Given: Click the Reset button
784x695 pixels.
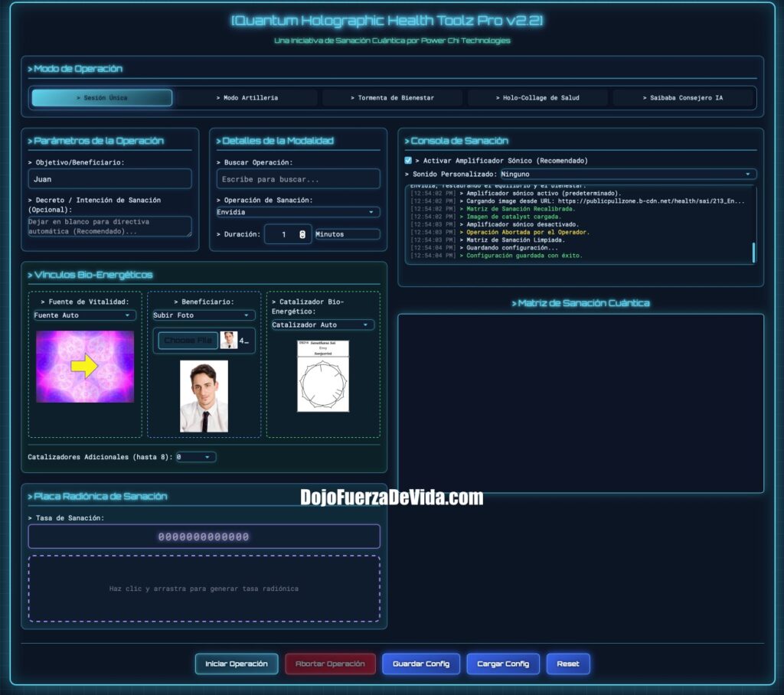Looking at the screenshot, I should (x=568, y=664).
